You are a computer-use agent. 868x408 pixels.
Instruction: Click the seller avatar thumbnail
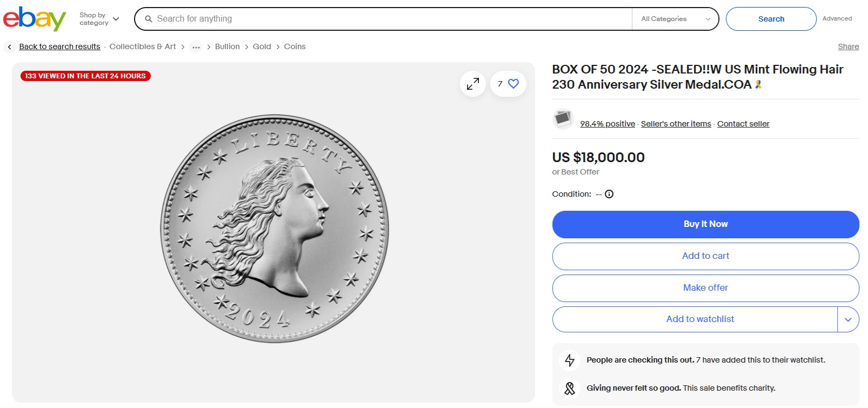(x=563, y=118)
